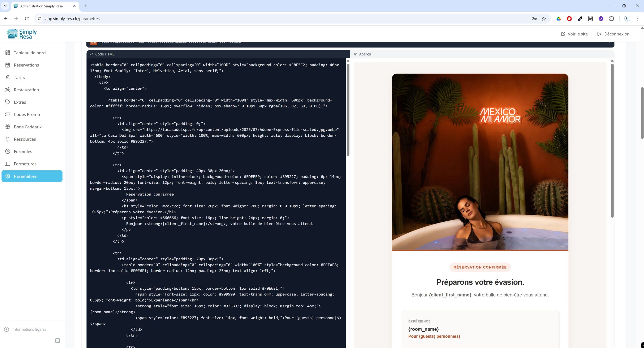Toggle the Aperçu preview eye icon
Viewport: 644px width, 348px height.
(x=356, y=54)
